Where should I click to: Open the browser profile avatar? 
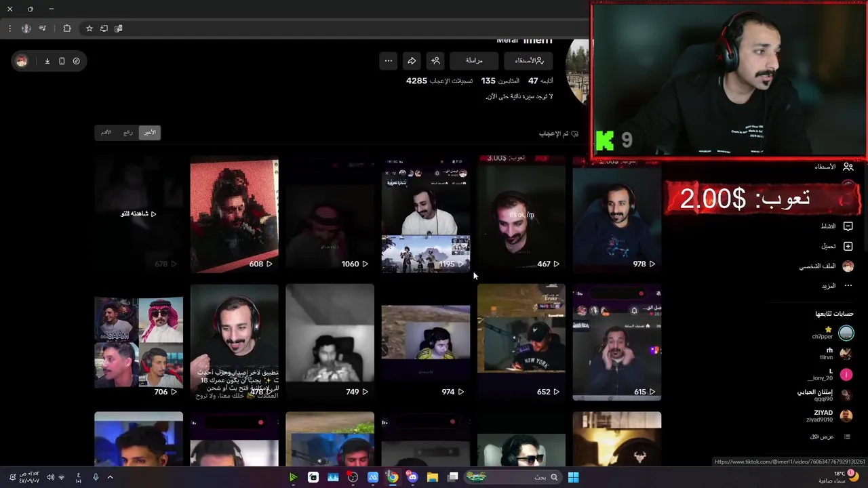(x=26, y=28)
